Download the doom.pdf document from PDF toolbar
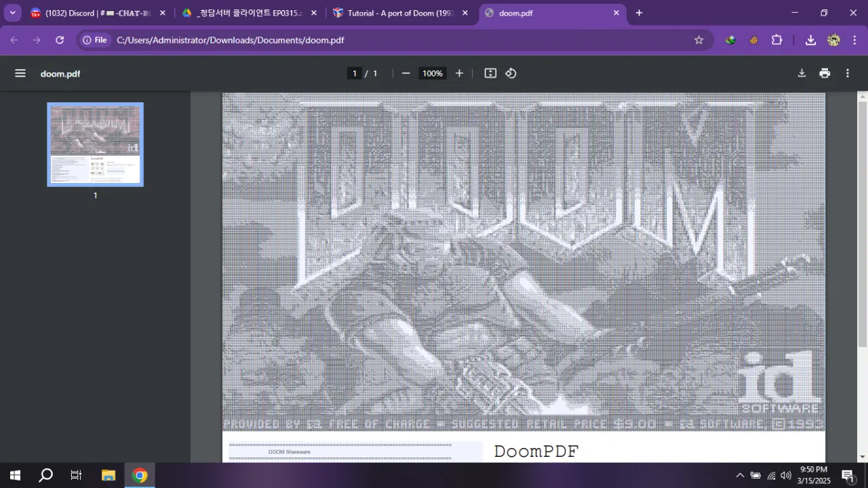The height and width of the screenshot is (488, 868). coord(802,73)
